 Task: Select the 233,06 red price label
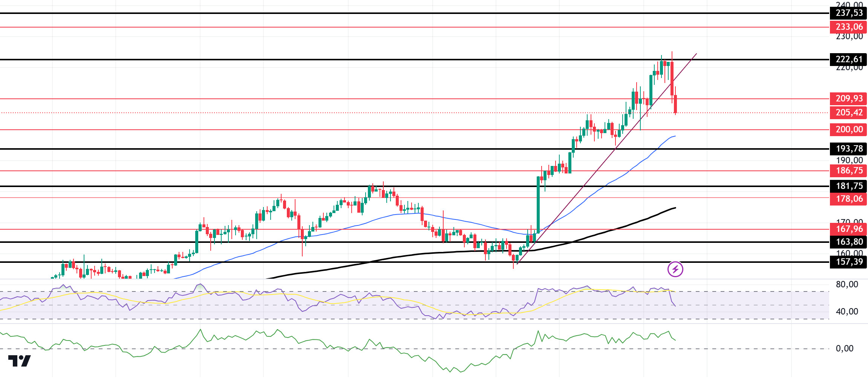[x=848, y=27]
